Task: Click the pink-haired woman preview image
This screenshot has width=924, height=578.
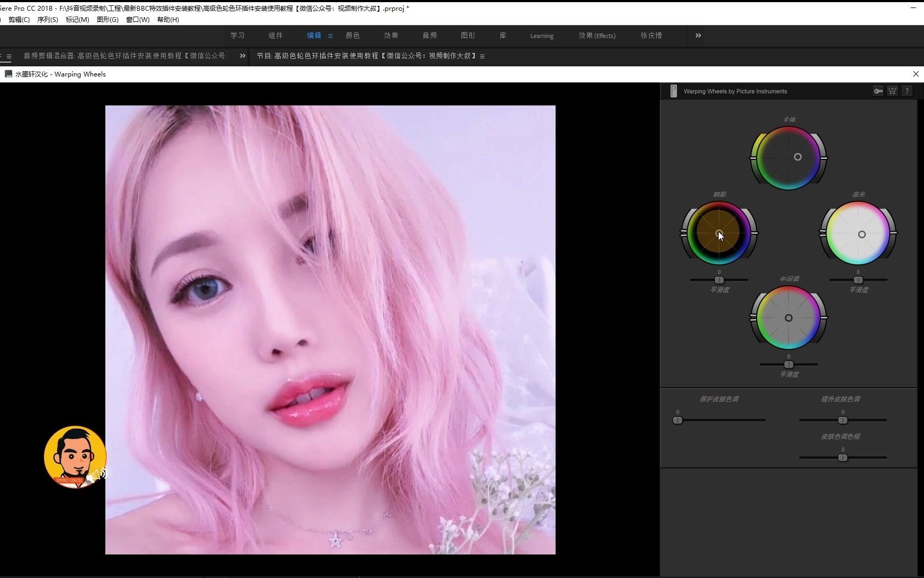Action: click(x=330, y=330)
